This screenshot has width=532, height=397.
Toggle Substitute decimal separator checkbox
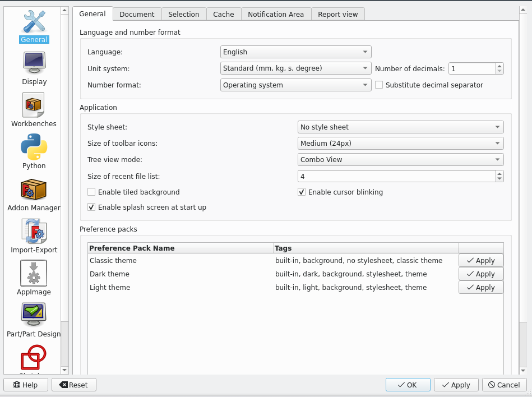[x=379, y=85]
